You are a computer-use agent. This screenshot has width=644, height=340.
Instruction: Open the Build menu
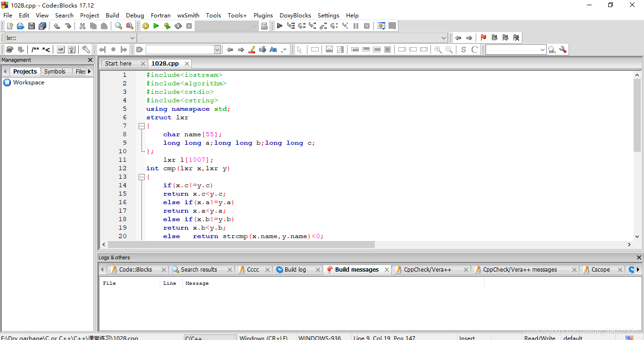pos(112,15)
